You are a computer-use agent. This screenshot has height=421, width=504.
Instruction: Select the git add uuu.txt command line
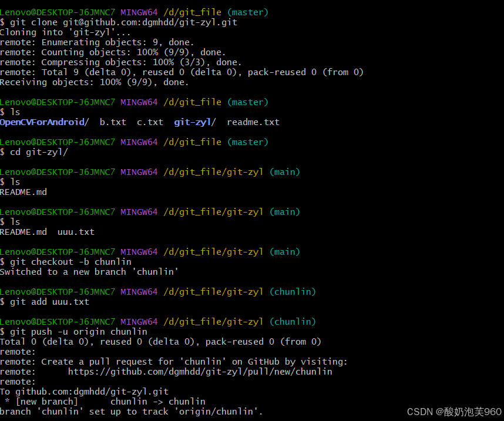[x=48, y=301]
